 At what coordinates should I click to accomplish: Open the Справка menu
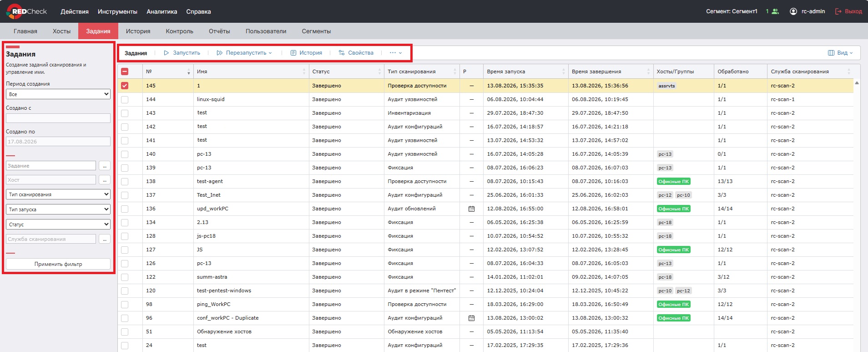pos(198,11)
